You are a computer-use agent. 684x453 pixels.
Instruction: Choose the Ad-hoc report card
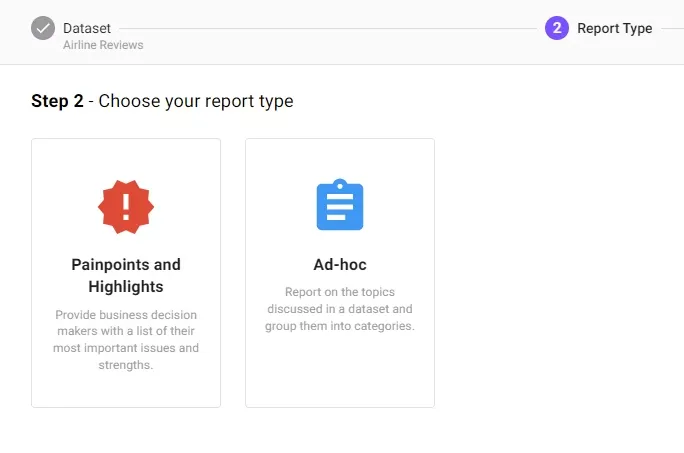340,273
